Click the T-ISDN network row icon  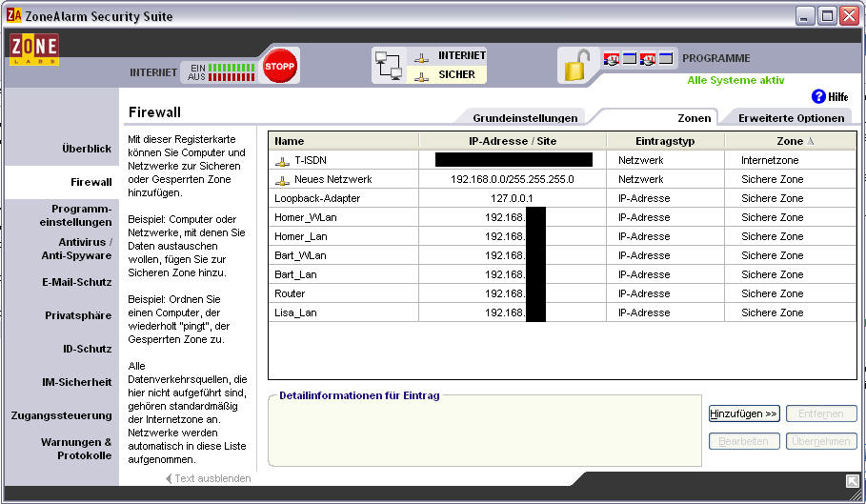282,161
